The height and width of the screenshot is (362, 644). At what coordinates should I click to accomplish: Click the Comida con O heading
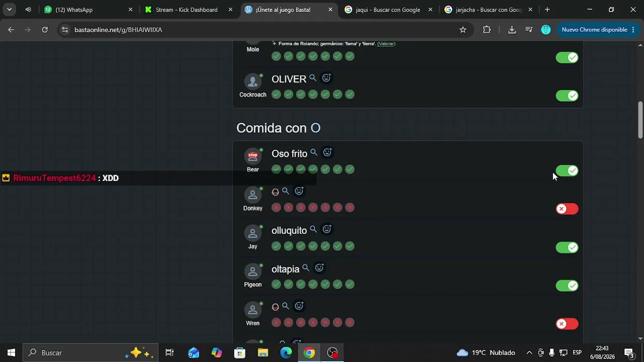pyautogui.click(x=278, y=128)
